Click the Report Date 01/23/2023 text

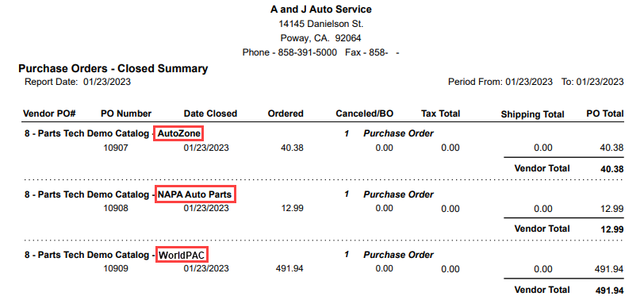pyautogui.click(x=78, y=82)
